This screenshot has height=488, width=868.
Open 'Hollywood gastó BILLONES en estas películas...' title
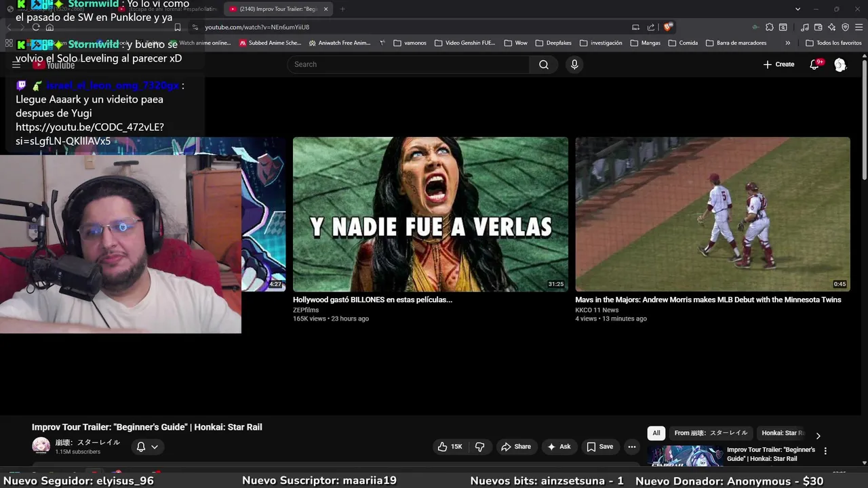coord(372,300)
